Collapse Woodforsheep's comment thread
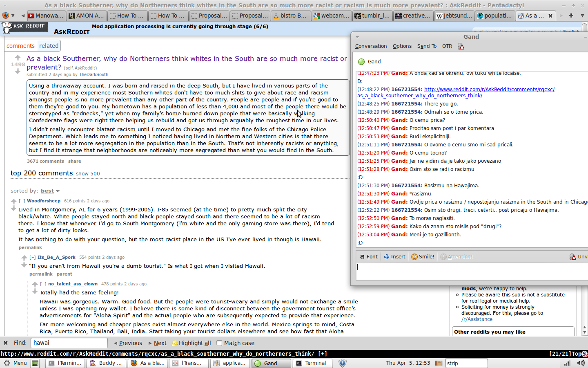 point(22,201)
